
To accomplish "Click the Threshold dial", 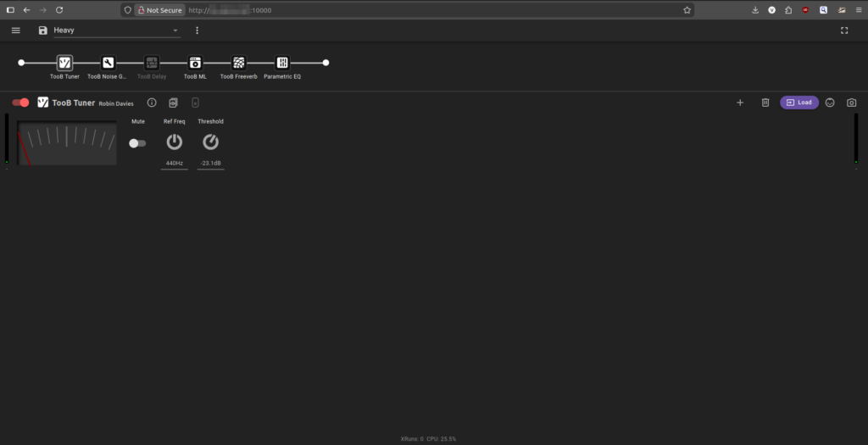I will pyautogui.click(x=210, y=142).
